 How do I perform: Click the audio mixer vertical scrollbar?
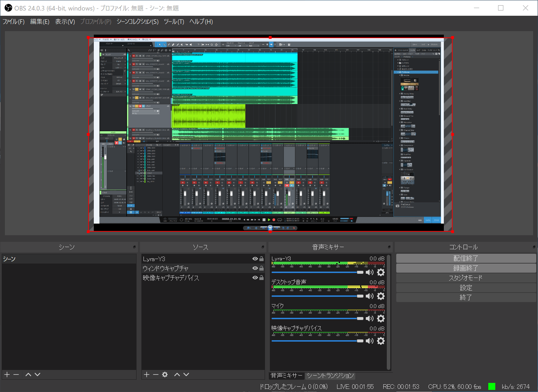point(389,312)
